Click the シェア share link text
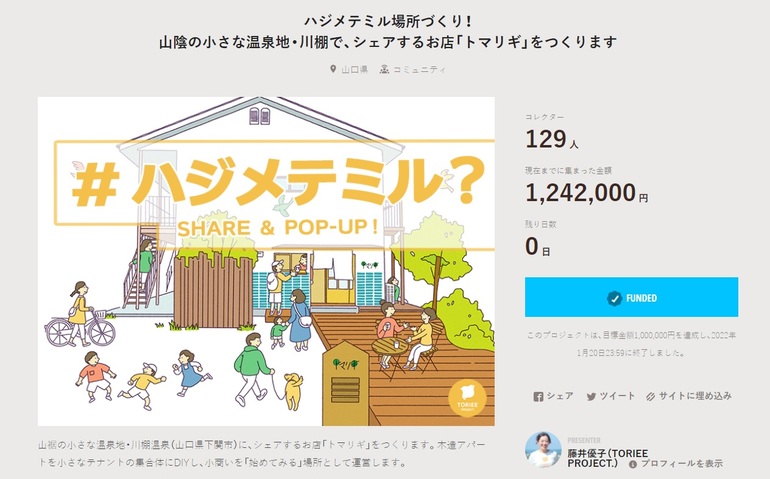 [559, 396]
